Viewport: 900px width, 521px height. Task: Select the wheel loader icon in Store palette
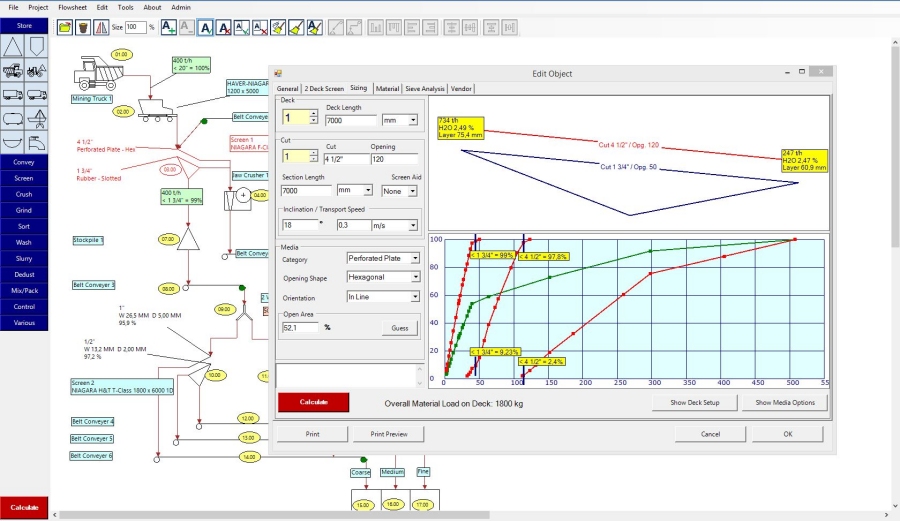[38, 71]
